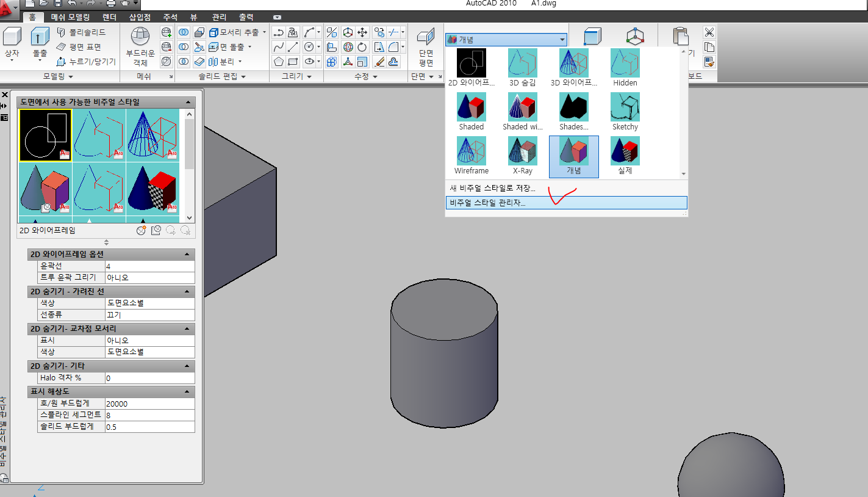Edit the Halo 격차 % value
868x497 pixels.
coord(149,378)
